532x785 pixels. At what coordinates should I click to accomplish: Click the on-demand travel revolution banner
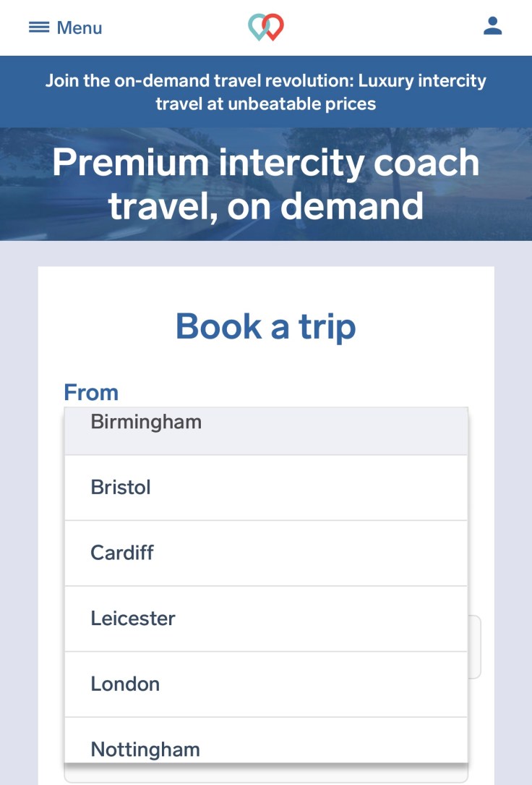coord(266,92)
